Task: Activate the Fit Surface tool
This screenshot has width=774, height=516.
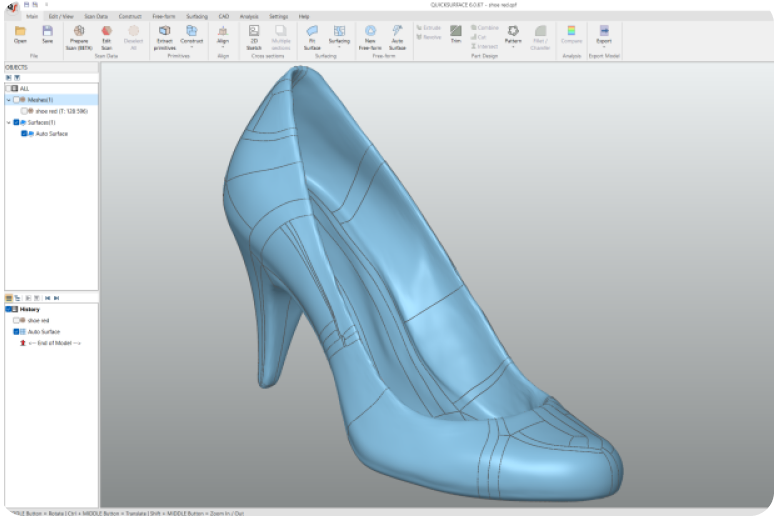Action: (312, 32)
